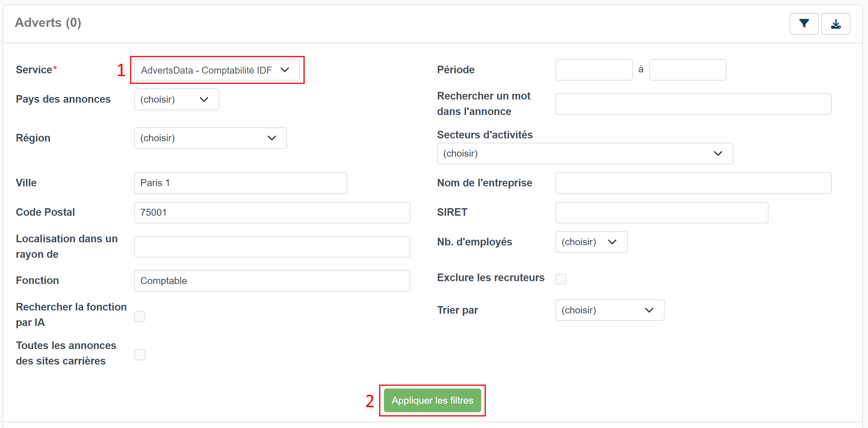The image size is (868, 428).
Task: Focus the Rechercher un mot dans l'annonce field
Action: (x=693, y=104)
